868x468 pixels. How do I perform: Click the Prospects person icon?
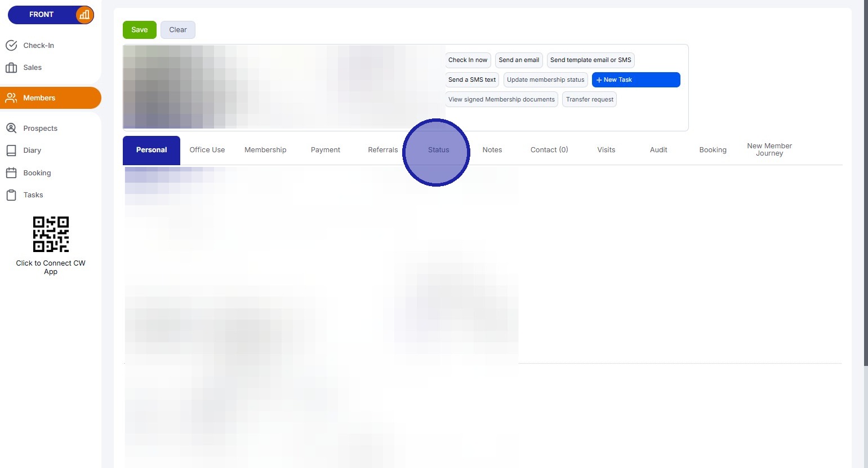coord(11,128)
